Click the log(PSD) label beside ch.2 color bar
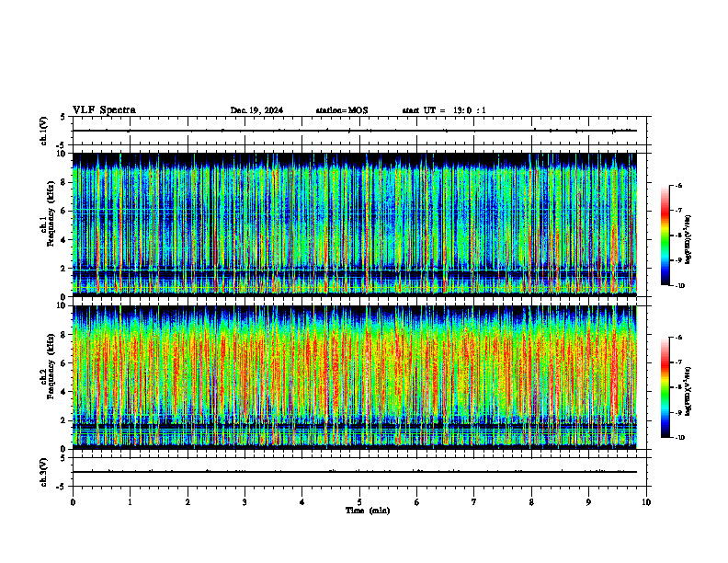728x563 pixels. [689, 391]
